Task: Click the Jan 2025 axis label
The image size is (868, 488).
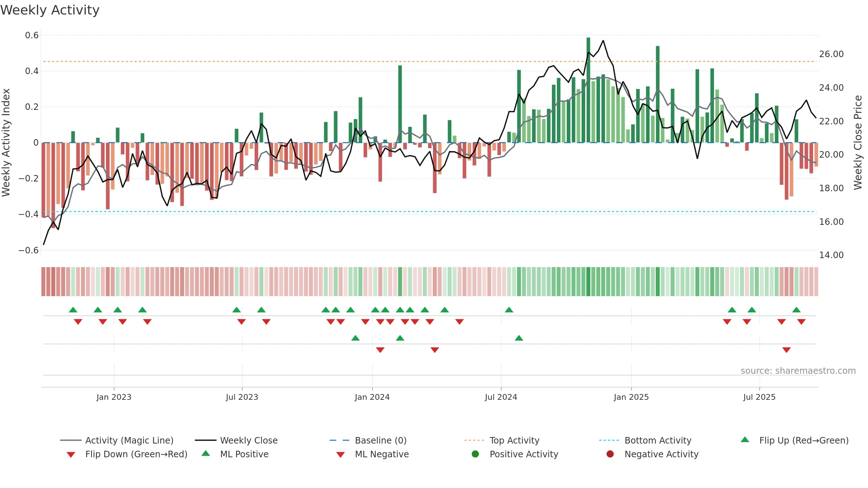Action: (x=631, y=397)
